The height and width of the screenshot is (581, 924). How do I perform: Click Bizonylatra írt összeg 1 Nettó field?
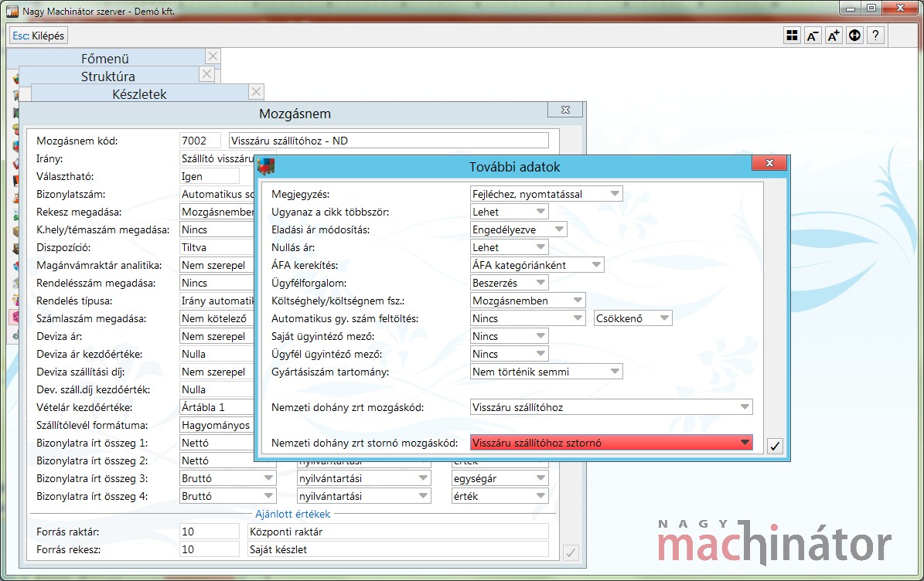click(x=217, y=443)
